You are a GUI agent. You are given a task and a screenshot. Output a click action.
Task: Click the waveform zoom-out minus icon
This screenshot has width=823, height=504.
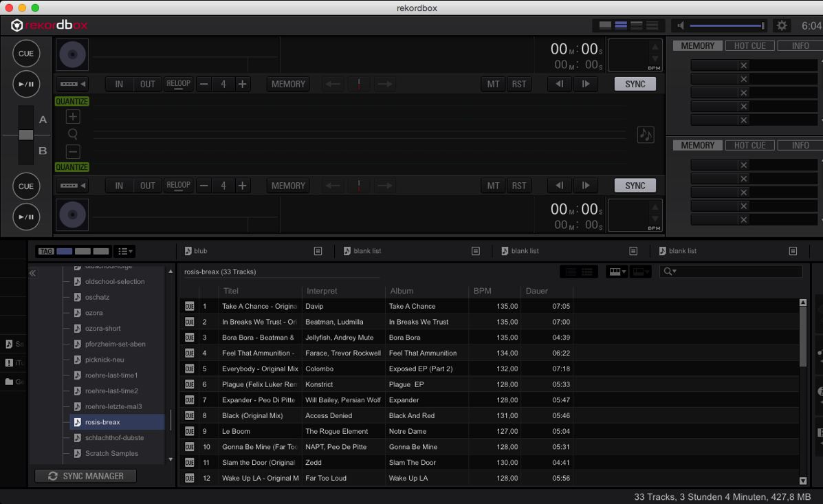click(x=73, y=152)
